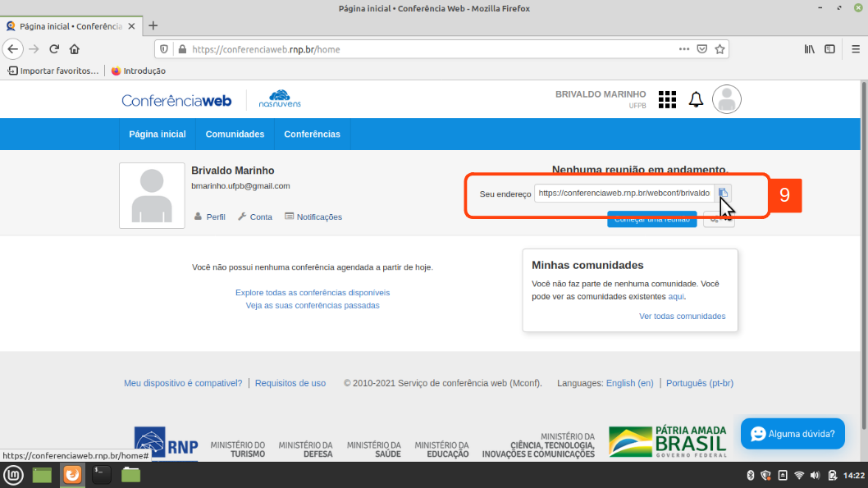Click the Começar uma reunião button
This screenshot has height=488, width=868.
(x=651, y=218)
